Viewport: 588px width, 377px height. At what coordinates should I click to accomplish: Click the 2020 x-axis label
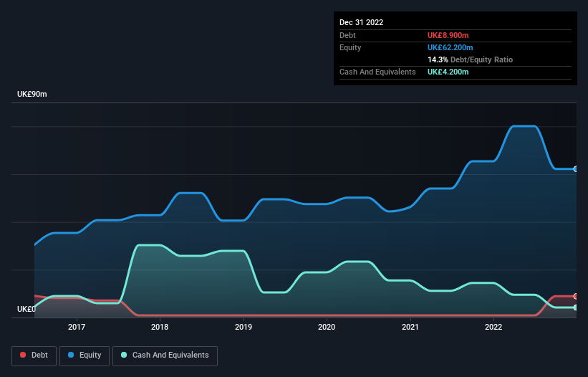point(327,327)
